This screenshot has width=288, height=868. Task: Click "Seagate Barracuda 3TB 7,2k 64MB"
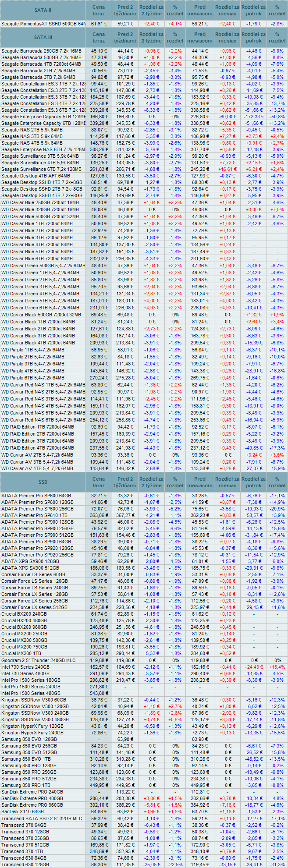click(39, 77)
